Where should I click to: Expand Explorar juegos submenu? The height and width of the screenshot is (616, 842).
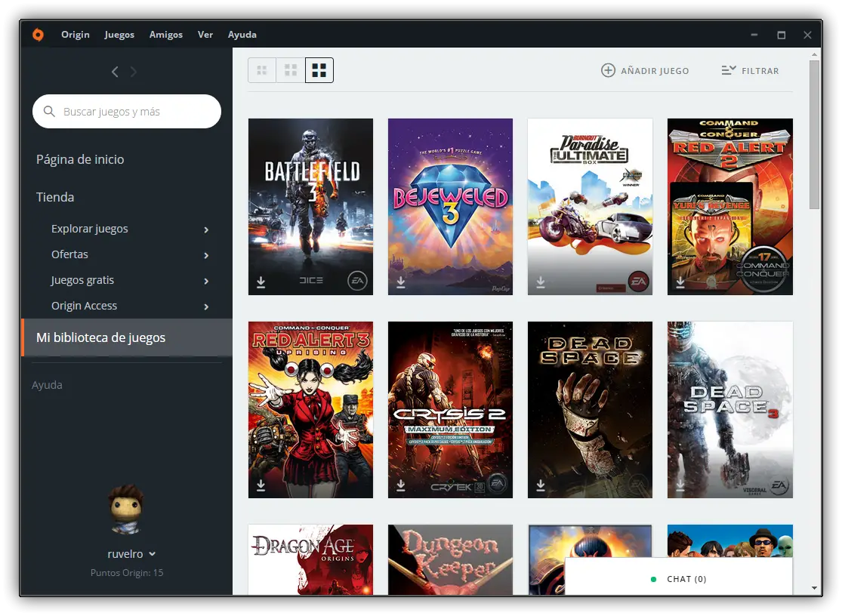click(x=206, y=229)
